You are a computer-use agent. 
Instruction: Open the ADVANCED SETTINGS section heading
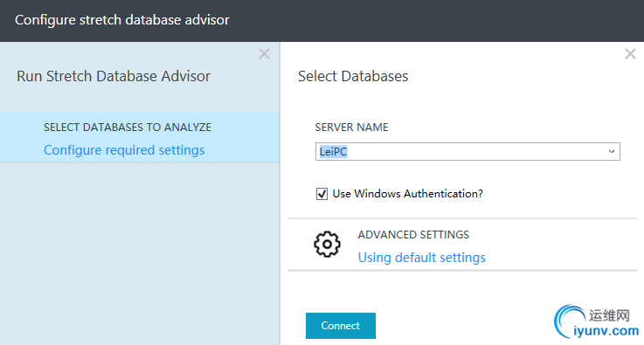pyautogui.click(x=413, y=235)
